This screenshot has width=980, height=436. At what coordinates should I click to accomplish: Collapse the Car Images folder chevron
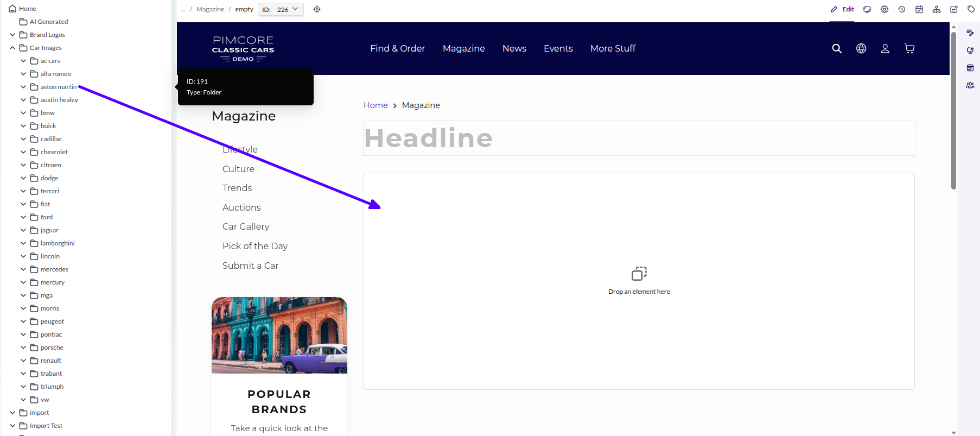(12, 48)
